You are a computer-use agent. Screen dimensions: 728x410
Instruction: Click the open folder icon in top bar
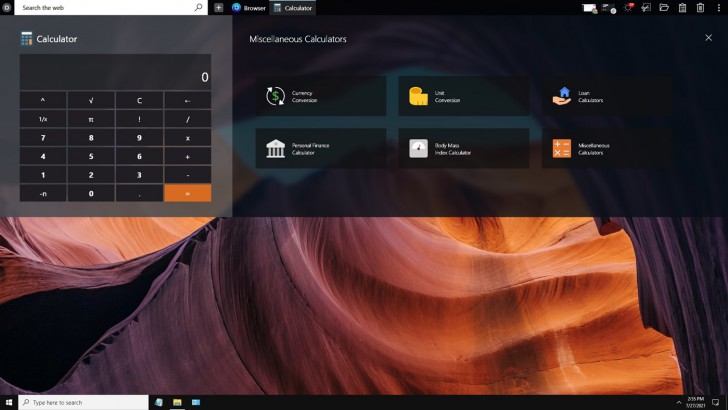[664, 7]
